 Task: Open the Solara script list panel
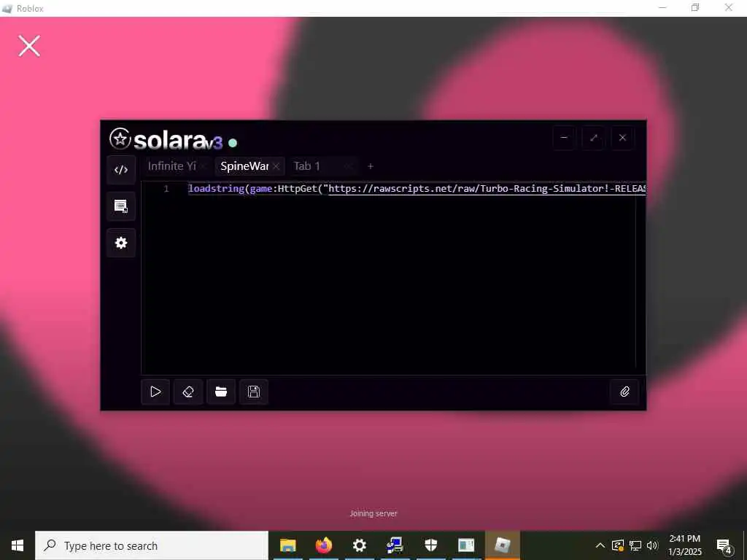pyautogui.click(x=121, y=206)
